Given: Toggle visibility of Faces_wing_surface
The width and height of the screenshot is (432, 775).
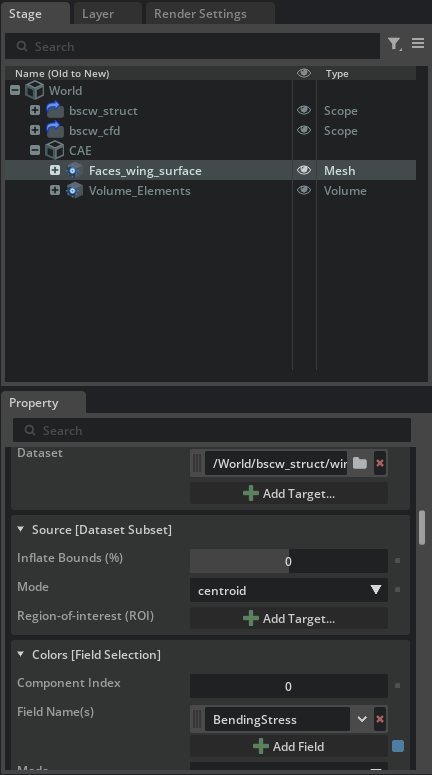Looking at the screenshot, I should 304,170.
